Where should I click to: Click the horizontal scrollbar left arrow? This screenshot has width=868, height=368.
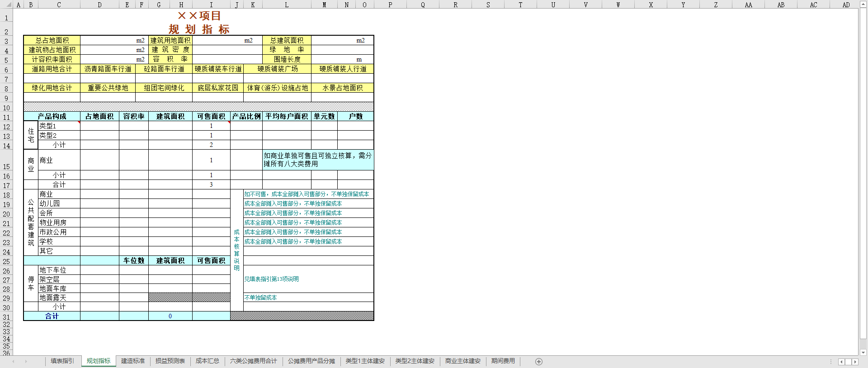[841, 362]
